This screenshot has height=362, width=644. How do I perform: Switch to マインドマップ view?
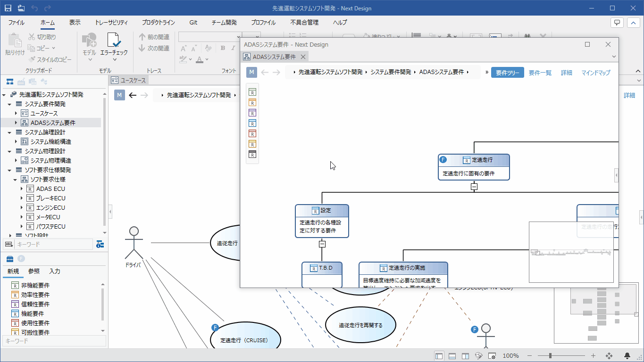click(x=596, y=73)
